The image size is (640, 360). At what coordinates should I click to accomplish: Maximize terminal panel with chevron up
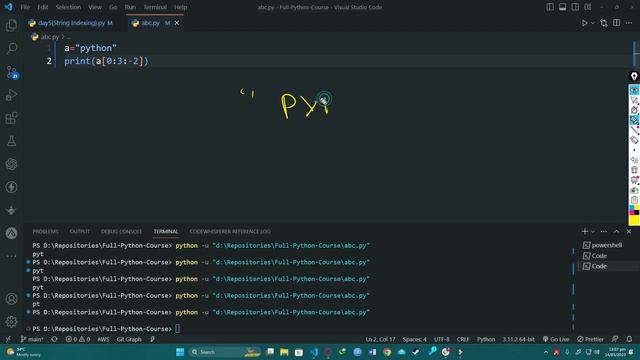tap(616, 231)
